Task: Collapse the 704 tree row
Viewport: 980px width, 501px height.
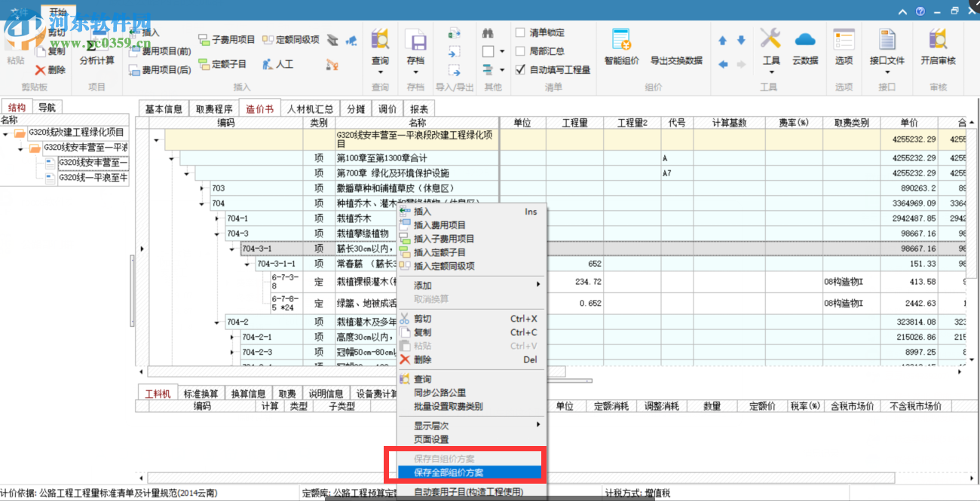Action: tap(201, 203)
